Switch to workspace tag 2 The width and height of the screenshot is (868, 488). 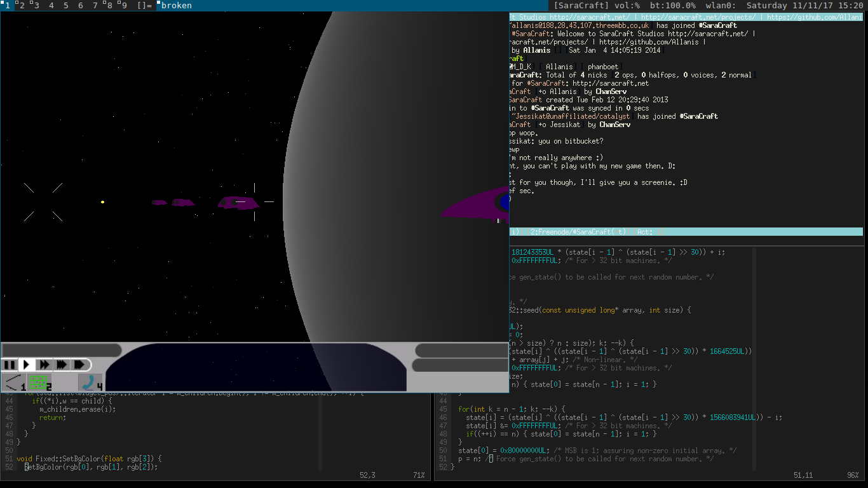[x=22, y=6]
